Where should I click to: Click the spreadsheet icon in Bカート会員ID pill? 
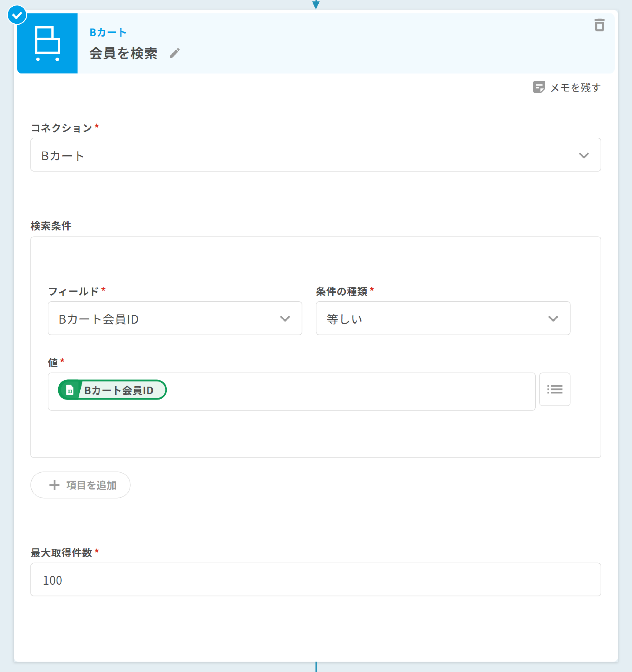pyautogui.click(x=70, y=390)
